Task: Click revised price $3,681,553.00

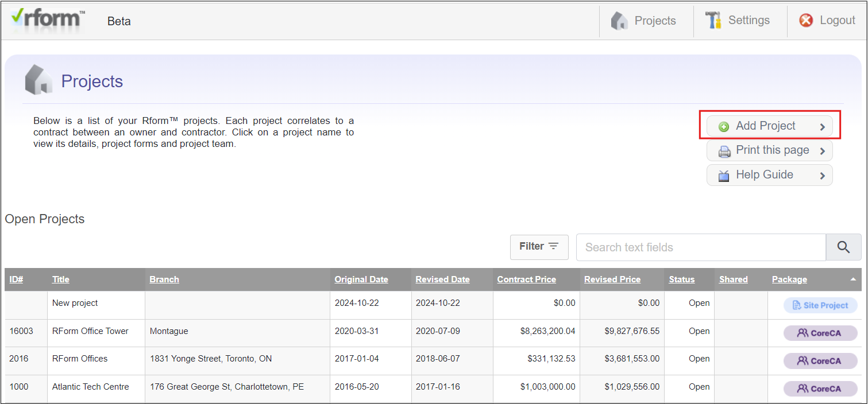Action: pos(632,359)
